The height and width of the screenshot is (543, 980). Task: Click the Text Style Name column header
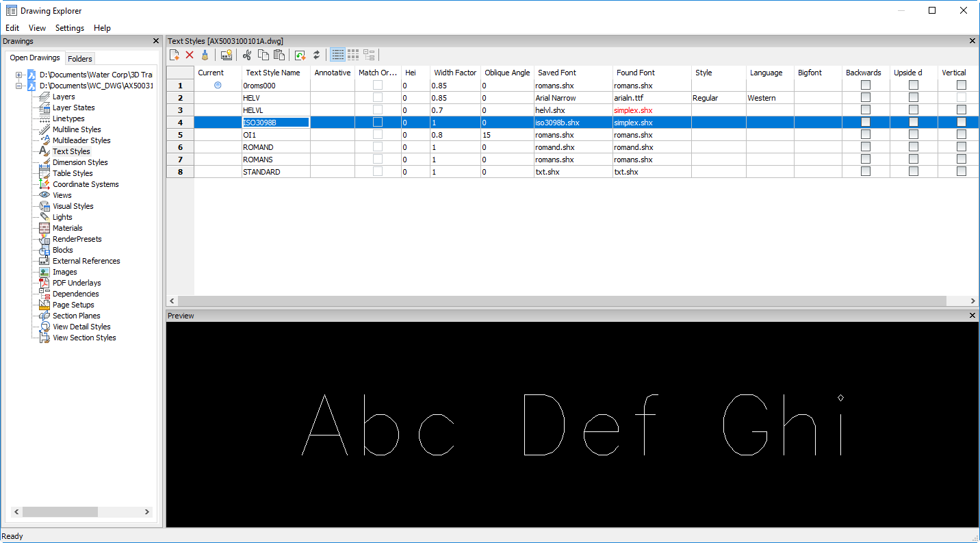pyautogui.click(x=273, y=73)
